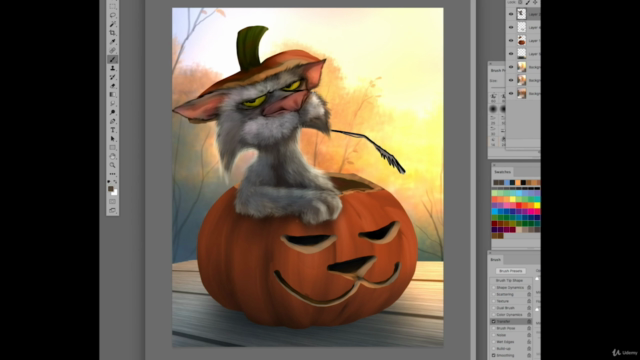
Task: Select the Path Selection arrow tool
Action: coord(113,139)
